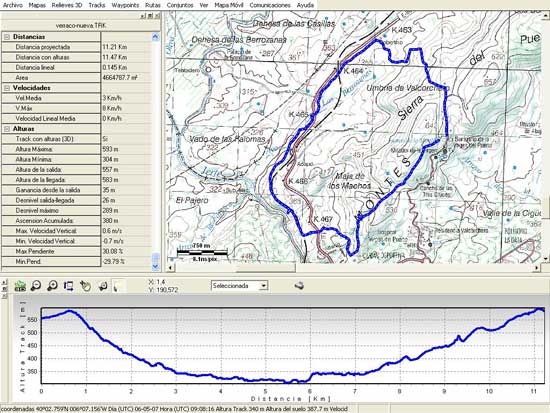Click the green graph options icon
The width and height of the screenshot is (550, 413).
(x=20, y=286)
